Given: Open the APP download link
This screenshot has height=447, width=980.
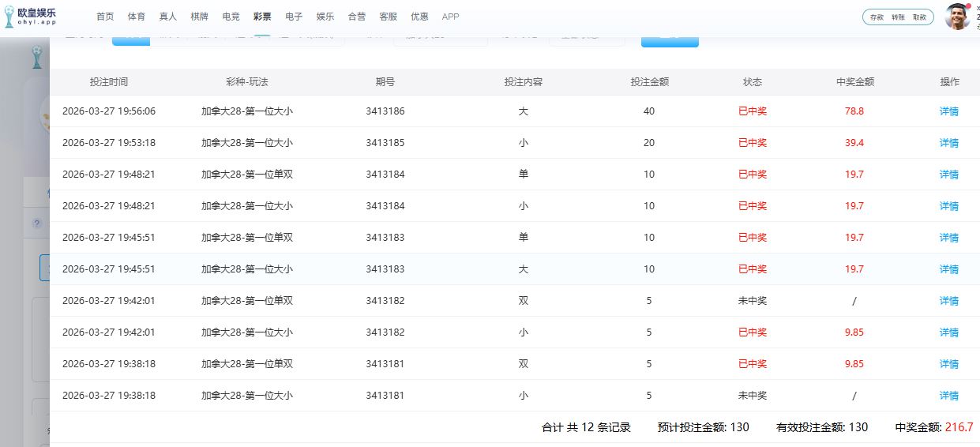Looking at the screenshot, I should 450,17.
